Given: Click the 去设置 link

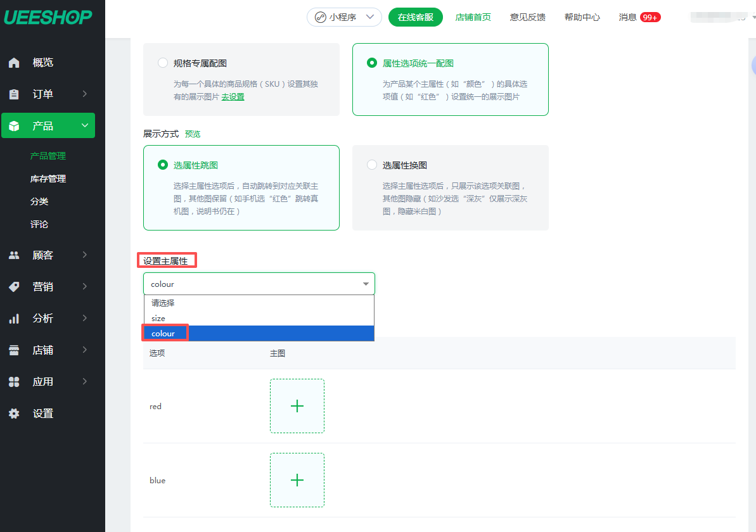Looking at the screenshot, I should pos(233,97).
